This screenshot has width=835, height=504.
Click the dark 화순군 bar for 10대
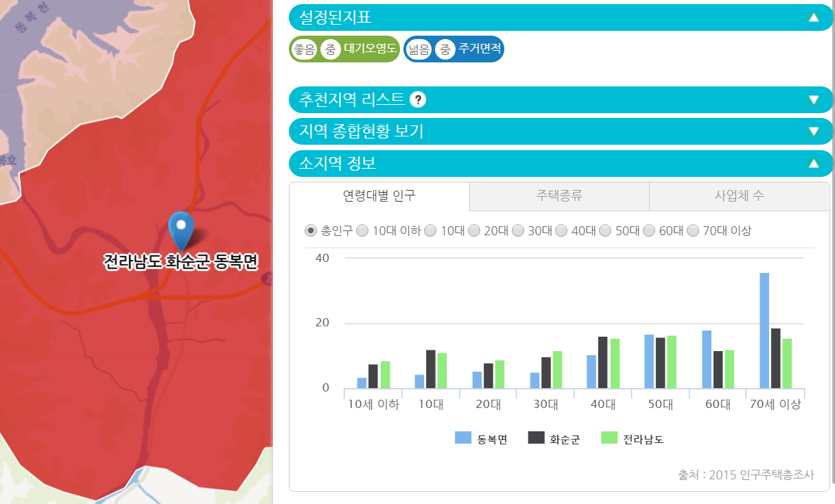(431, 369)
